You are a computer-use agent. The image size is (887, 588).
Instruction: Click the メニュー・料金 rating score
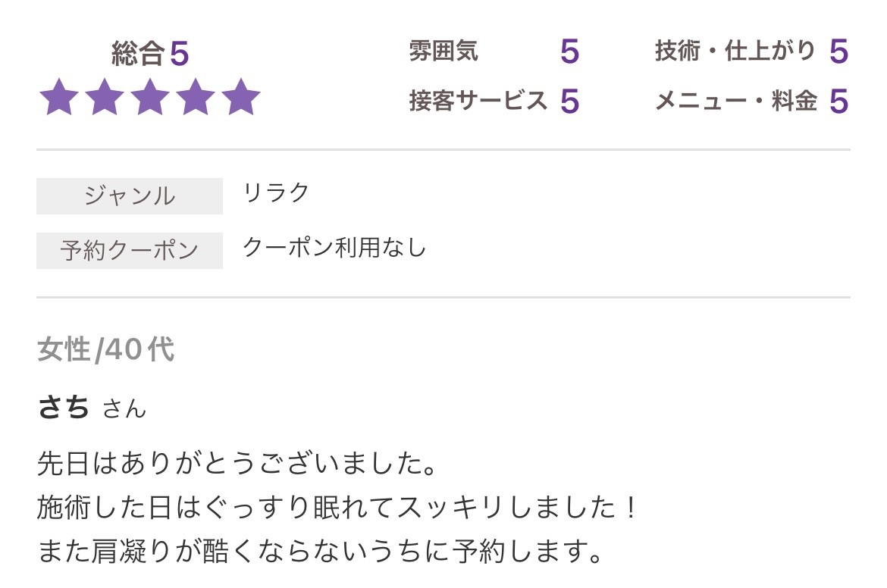pyautogui.click(x=838, y=101)
